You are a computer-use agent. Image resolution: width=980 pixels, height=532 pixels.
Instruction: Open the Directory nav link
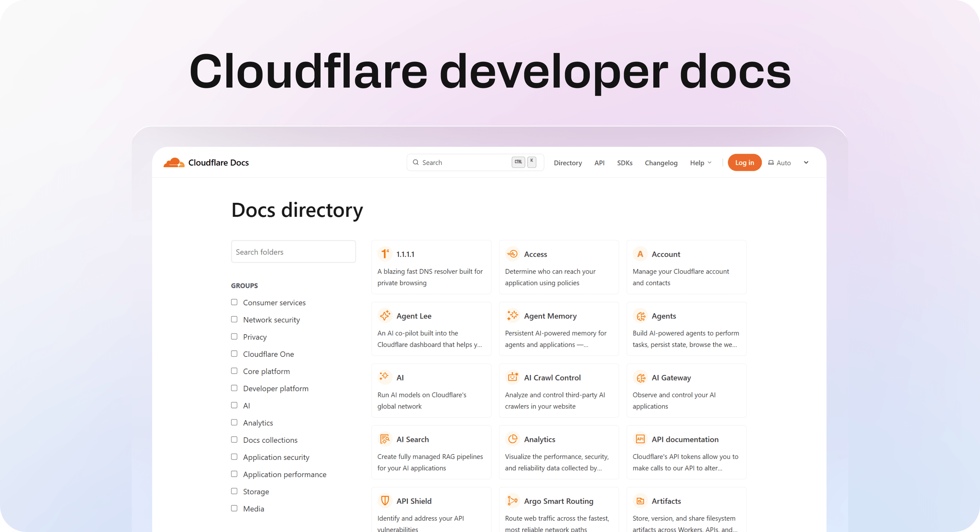pos(568,163)
